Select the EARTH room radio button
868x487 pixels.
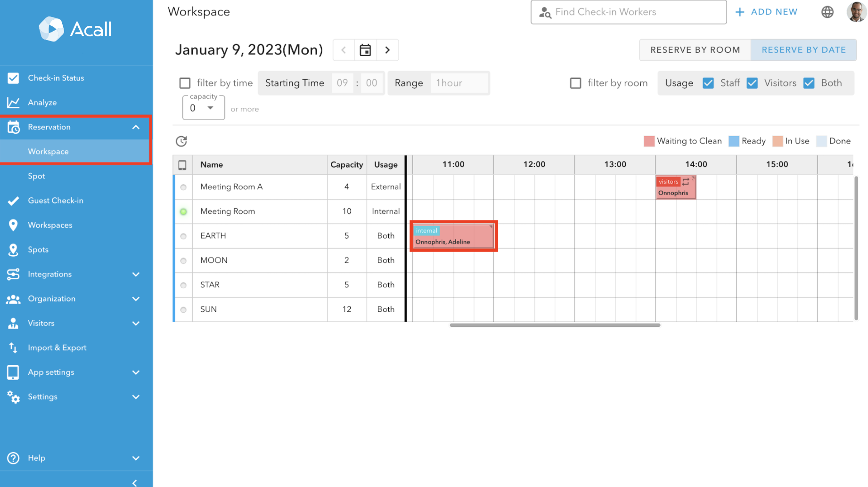(x=183, y=236)
